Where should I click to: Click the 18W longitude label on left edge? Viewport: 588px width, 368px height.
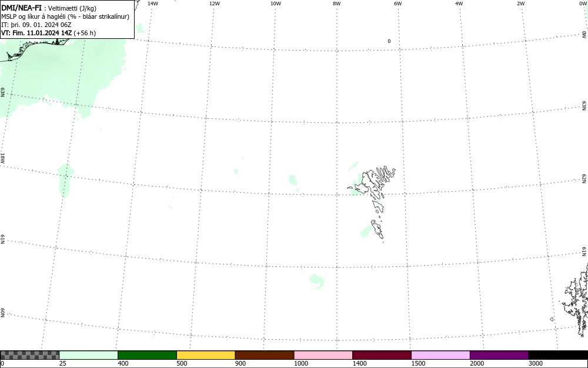(x=2, y=158)
